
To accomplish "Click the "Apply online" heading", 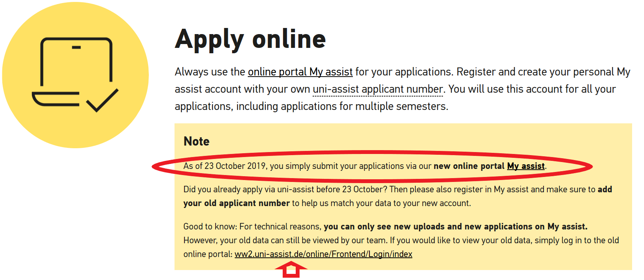I will tap(250, 39).
